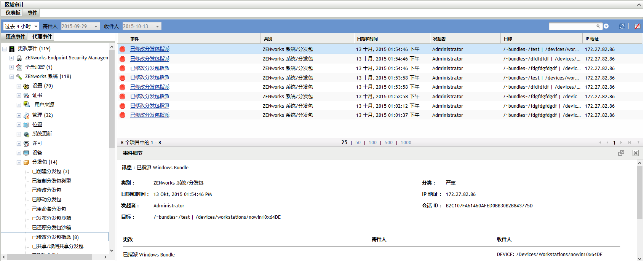Click the red severity dot of the 01:01:37 event
The width and height of the screenshot is (644, 261).
(123, 115)
